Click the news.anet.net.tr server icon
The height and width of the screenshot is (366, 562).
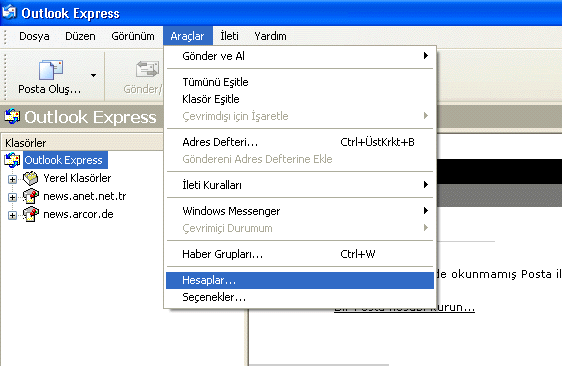pos(31,196)
